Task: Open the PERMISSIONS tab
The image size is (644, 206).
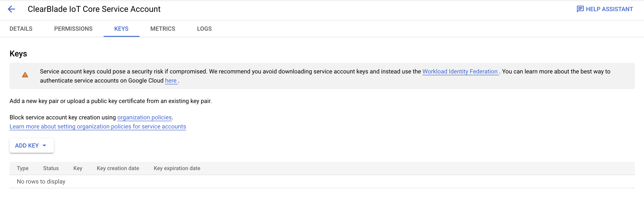Action: click(x=73, y=29)
